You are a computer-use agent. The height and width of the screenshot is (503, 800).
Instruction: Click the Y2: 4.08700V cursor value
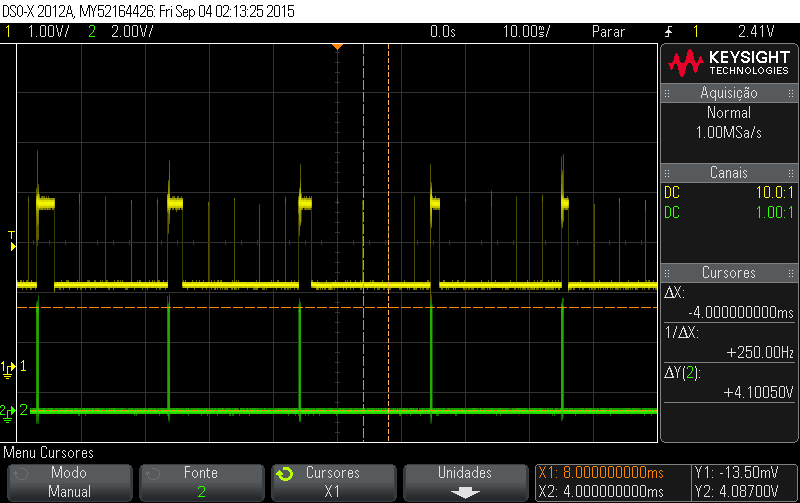tap(736, 492)
